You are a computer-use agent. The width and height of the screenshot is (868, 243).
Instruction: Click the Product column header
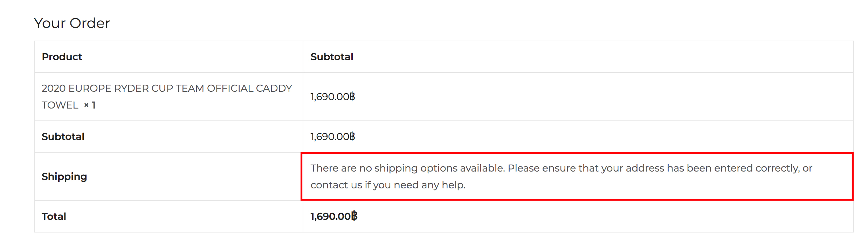(x=62, y=57)
